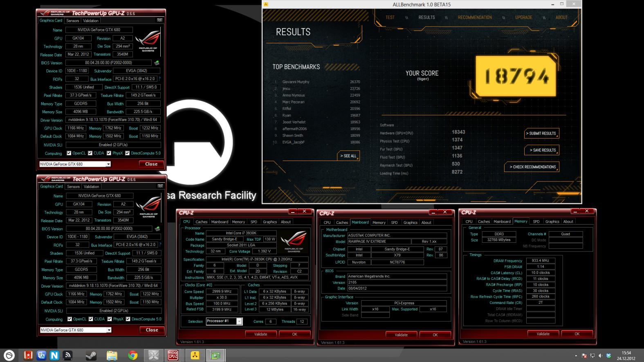
Task: Open the red star bookmark taskbar icon
Action: pyautogui.click(x=28, y=355)
